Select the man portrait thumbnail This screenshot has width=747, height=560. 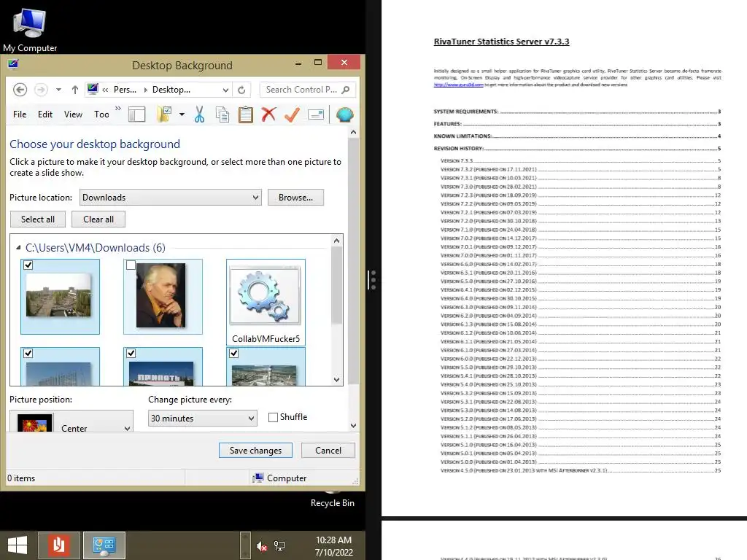point(163,297)
